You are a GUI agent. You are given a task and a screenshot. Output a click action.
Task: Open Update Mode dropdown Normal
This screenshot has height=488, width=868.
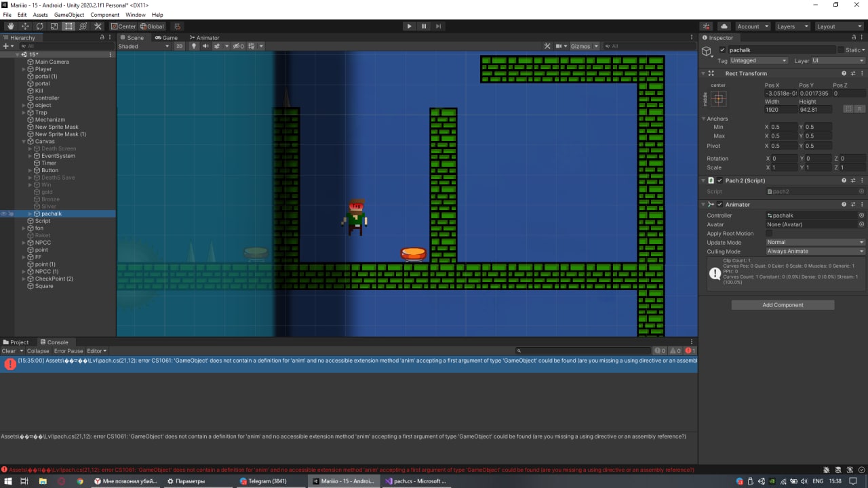(x=816, y=242)
